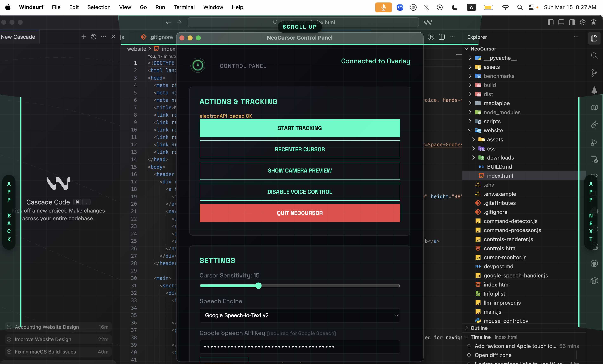The width and height of the screenshot is (603, 364).
Task: Click the Cursor Sensitivity slider handle
Action: point(258,286)
